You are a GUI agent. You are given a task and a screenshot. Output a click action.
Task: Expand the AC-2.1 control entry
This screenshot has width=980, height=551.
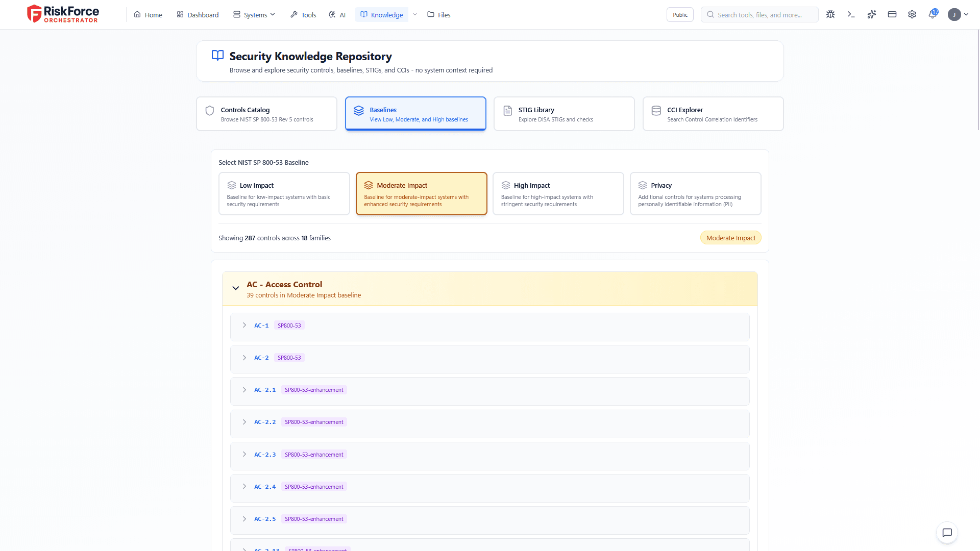(244, 390)
